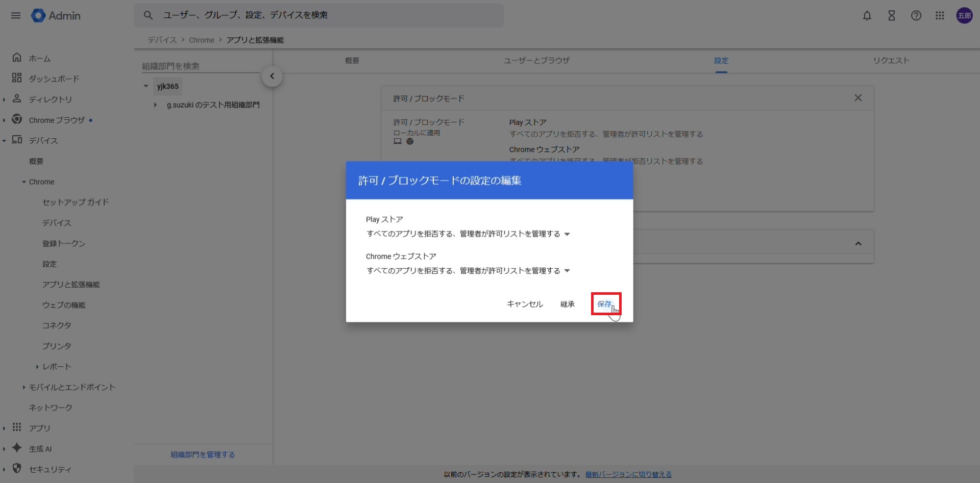
Task: Switch to the ユーザーとブラウザ tab
Action: pyautogui.click(x=536, y=61)
